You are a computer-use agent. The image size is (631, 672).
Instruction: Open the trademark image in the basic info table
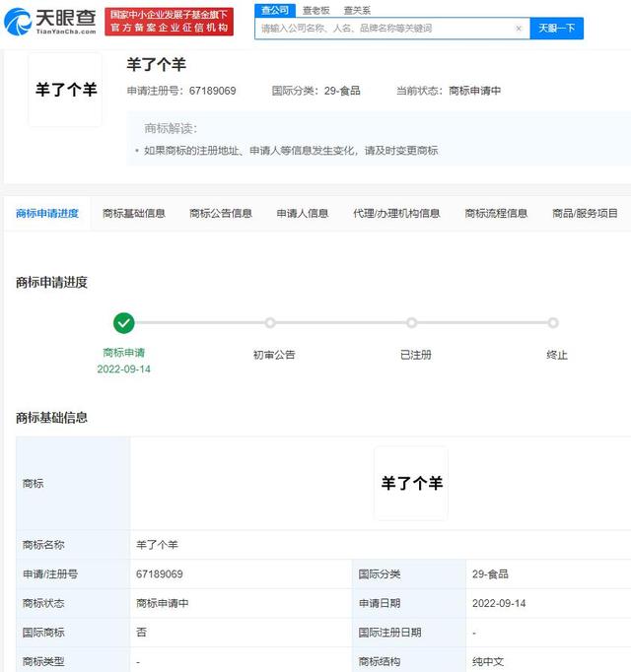click(x=411, y=484)
